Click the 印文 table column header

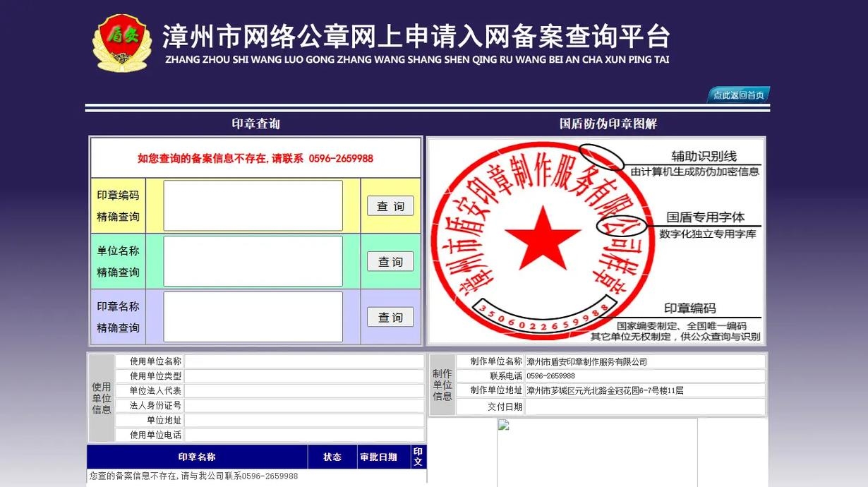418,457
